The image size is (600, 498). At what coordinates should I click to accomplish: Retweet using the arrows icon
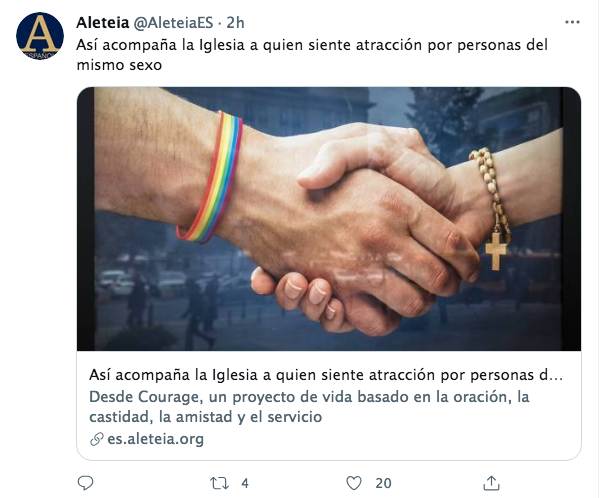[x=220, y=483]
